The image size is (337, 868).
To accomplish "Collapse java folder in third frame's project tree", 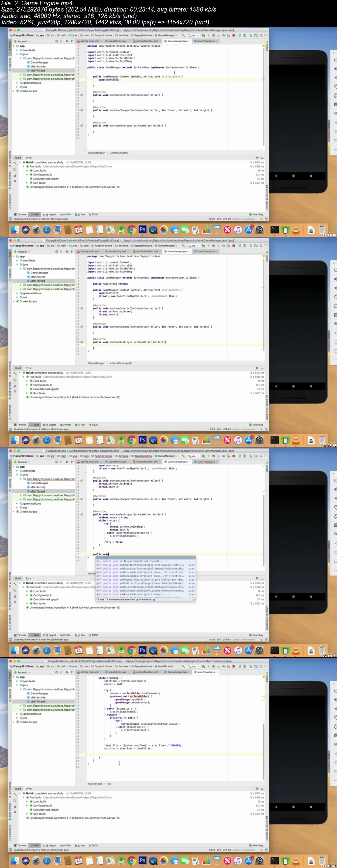I will tap(17, 475).
